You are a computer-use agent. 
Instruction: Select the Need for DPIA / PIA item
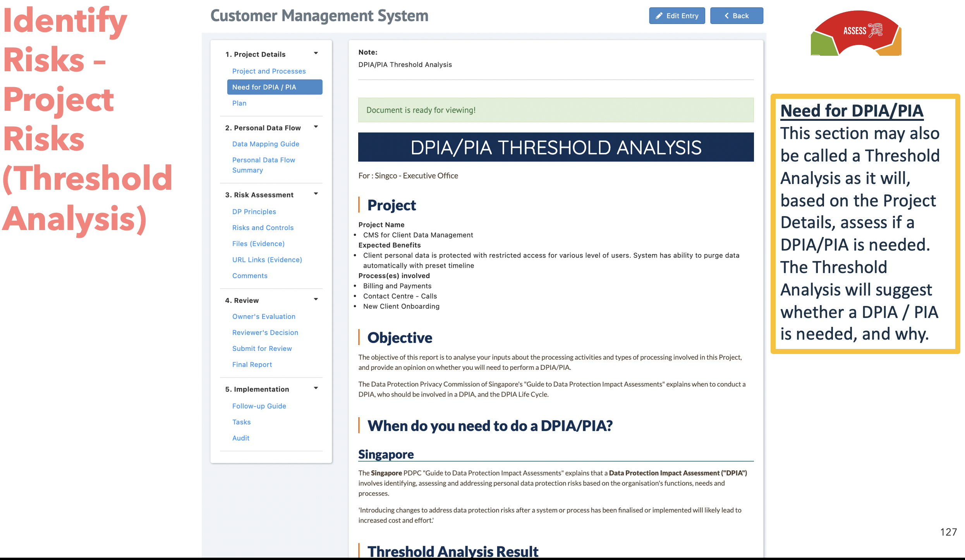pyautogui.click(x=274, y=87)
